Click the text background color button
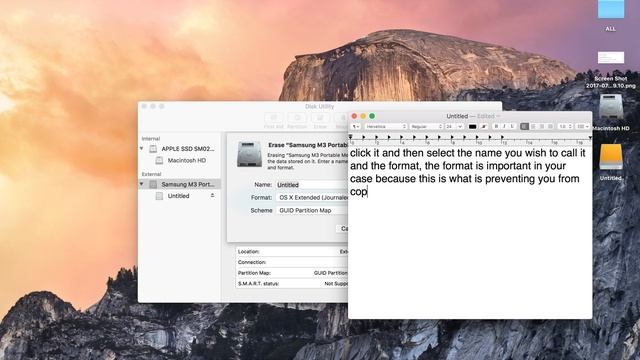 click(x=484, y=127)
